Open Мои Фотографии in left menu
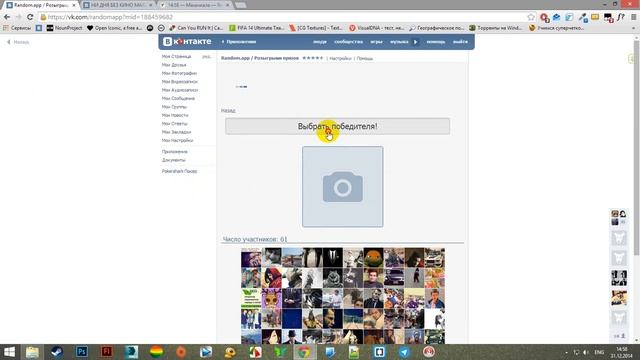Screen dimensions: 640x360 (179, 73)
